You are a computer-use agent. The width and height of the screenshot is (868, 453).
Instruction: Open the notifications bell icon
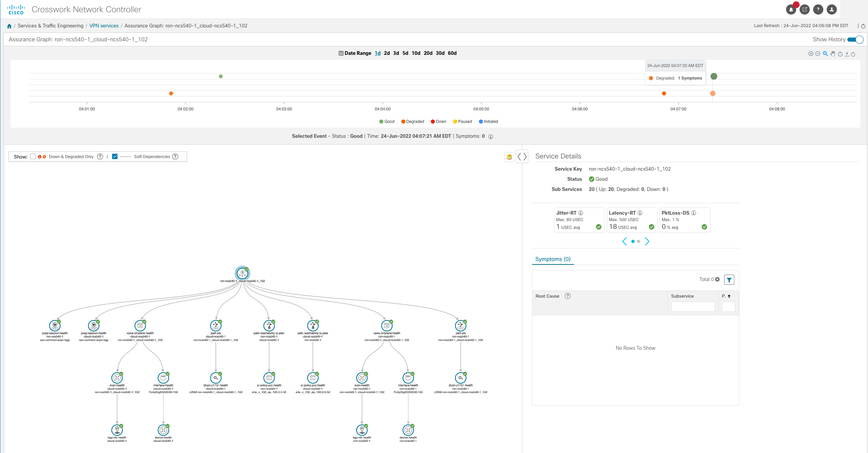pyautogui.click(x=791, y=9)
